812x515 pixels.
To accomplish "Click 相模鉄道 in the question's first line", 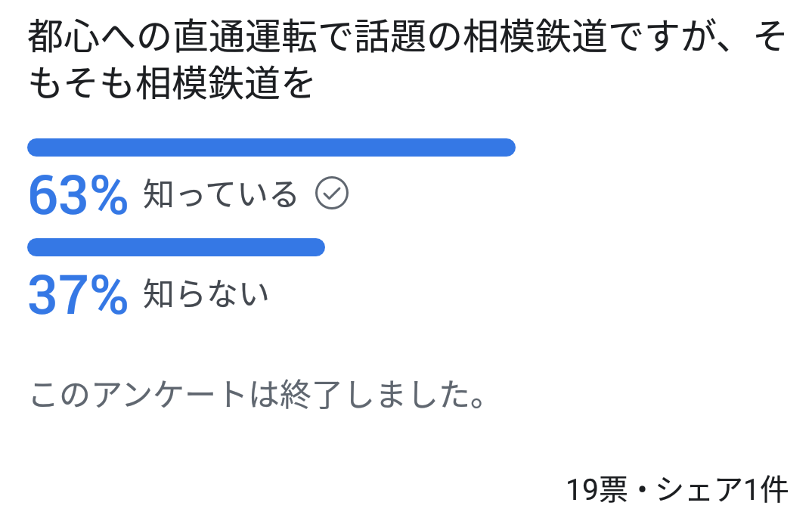I will [535, 37].
